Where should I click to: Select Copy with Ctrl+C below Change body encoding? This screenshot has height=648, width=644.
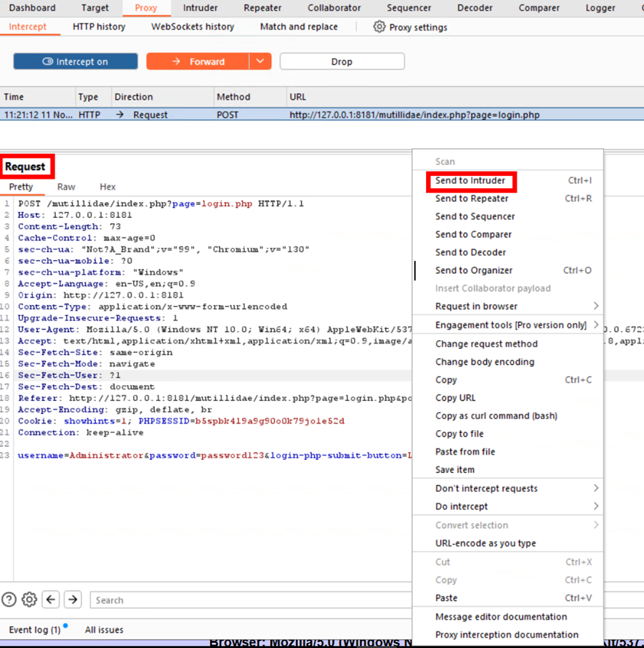tap(508, 380)
